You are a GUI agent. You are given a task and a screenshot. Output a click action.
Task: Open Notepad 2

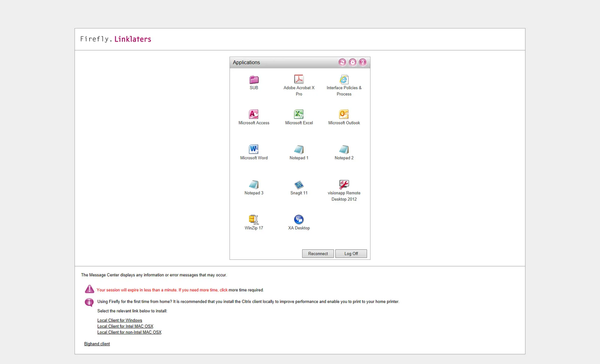click(344, 153)
